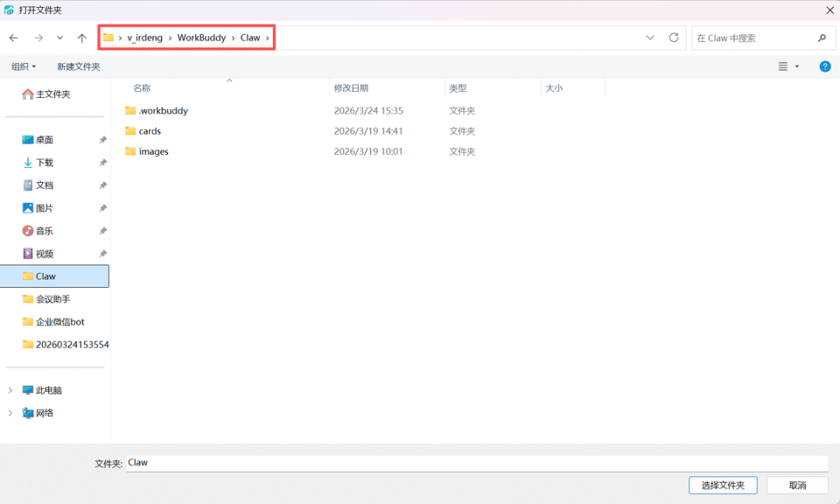
Task: Click the .workbuddy folder icon
Action: tap(130, 110)
